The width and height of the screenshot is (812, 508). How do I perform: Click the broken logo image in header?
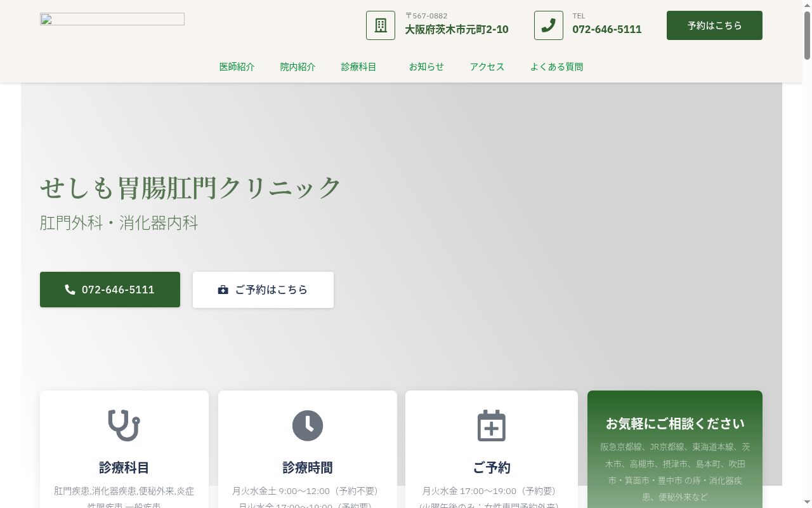point(112,19)
